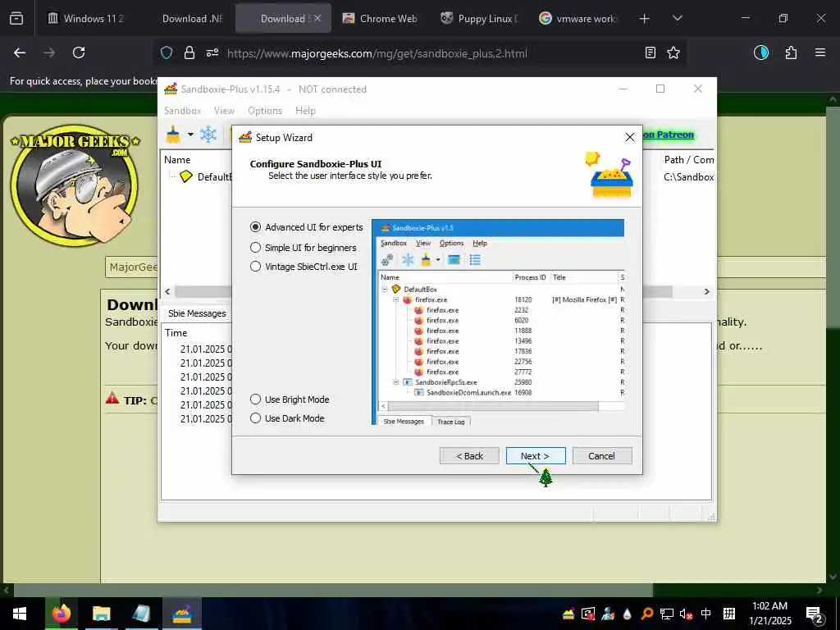Select Advanced UI for experts
The height and width of the screenshot is (630, 840).
tap(307, 227)
